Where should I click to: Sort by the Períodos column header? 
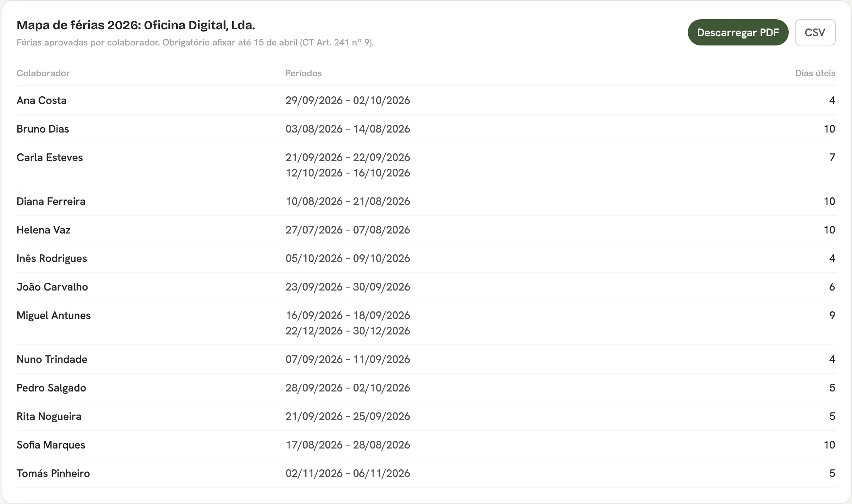click(x=303, y=73)
